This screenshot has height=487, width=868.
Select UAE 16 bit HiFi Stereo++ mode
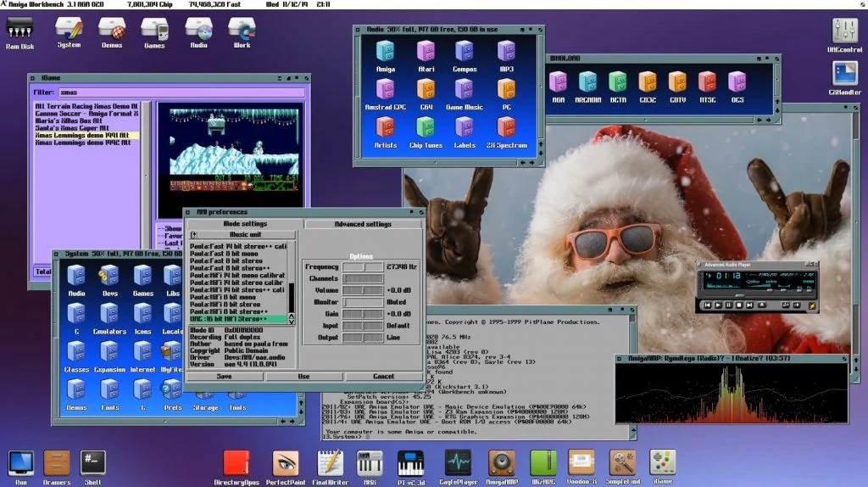(238, 319)
